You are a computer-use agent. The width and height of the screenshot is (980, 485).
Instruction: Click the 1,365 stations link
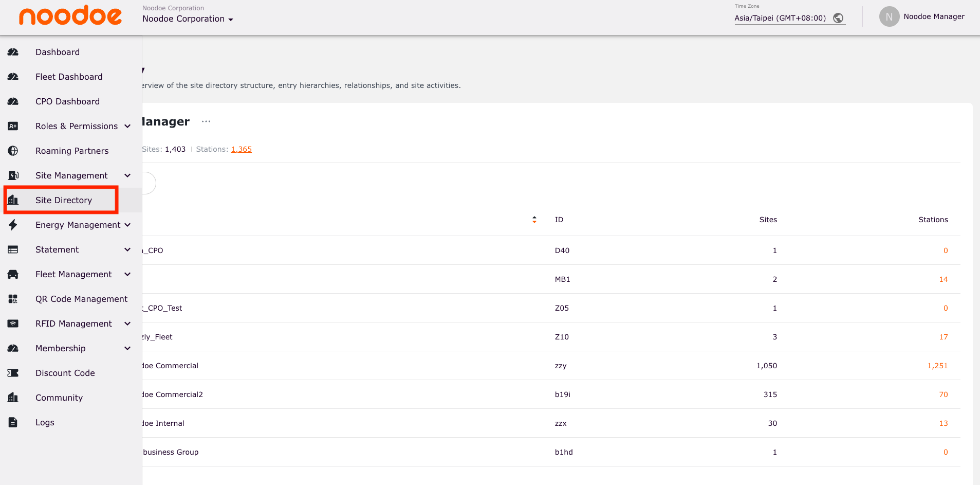click(241, 149)
